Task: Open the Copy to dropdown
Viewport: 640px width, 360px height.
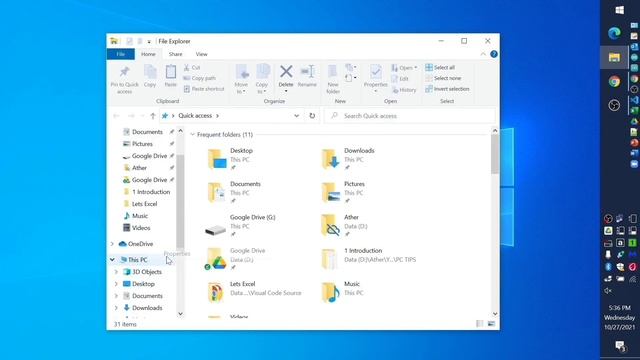Action: [262, 79]
